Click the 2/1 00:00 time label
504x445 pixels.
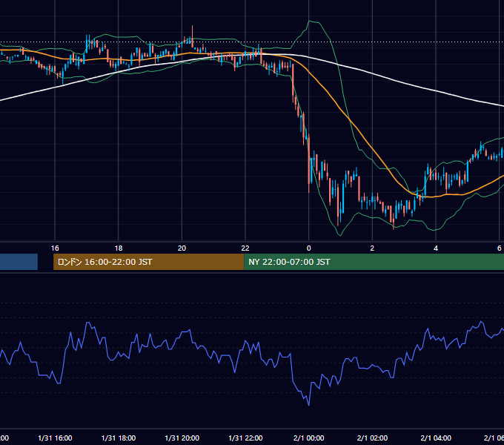pos(308,438)
